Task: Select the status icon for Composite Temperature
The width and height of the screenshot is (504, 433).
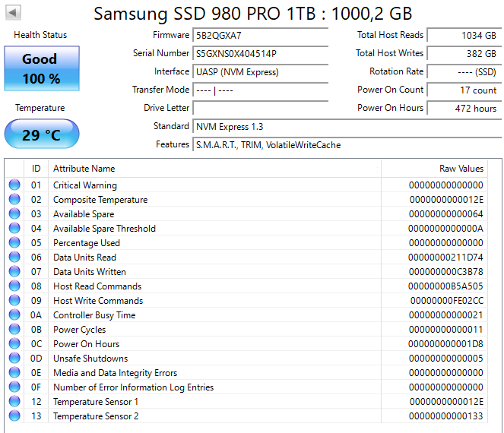Action: (x=14, y=199)
